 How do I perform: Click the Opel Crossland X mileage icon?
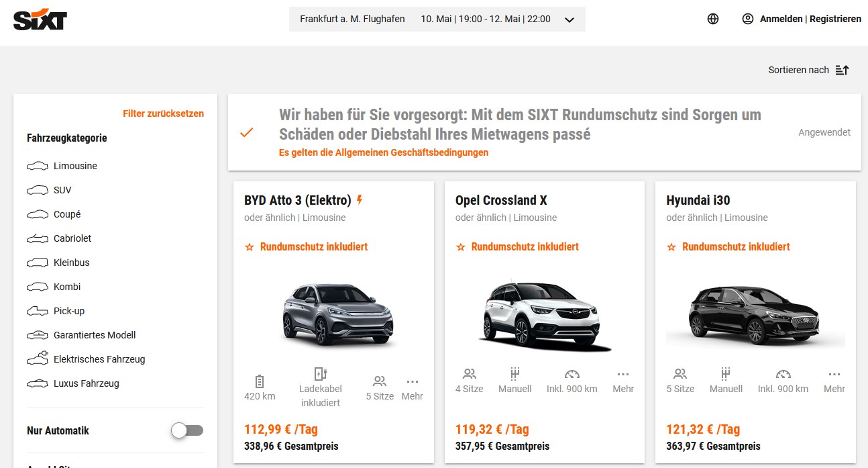pyautogui.click(x=572, y=374)
